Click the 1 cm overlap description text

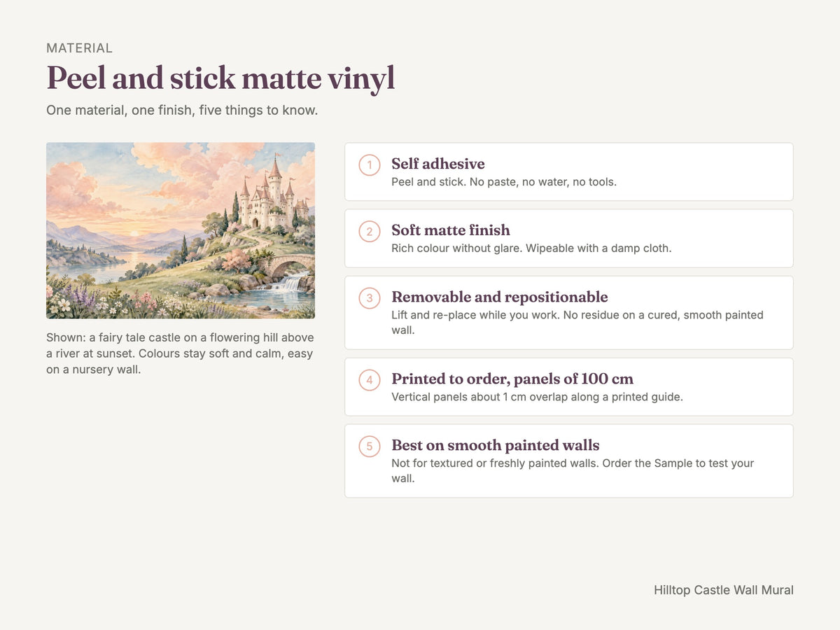coord(537,397)
